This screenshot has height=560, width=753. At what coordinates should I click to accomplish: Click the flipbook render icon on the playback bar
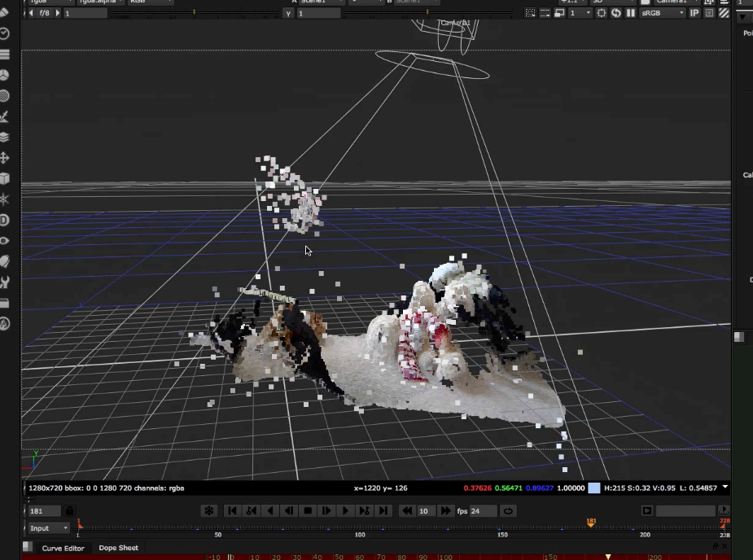click(x=647, y=510)
